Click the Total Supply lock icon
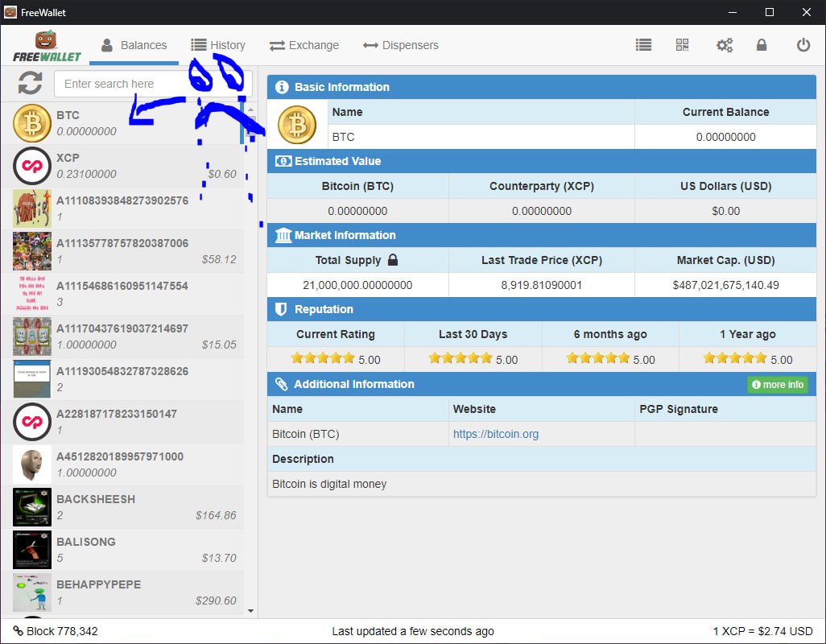826x644 pixels. [393, 260]
